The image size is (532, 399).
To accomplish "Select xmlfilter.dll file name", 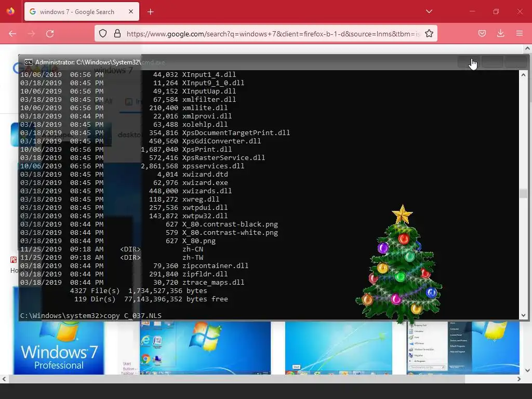I will coord(209,100).
